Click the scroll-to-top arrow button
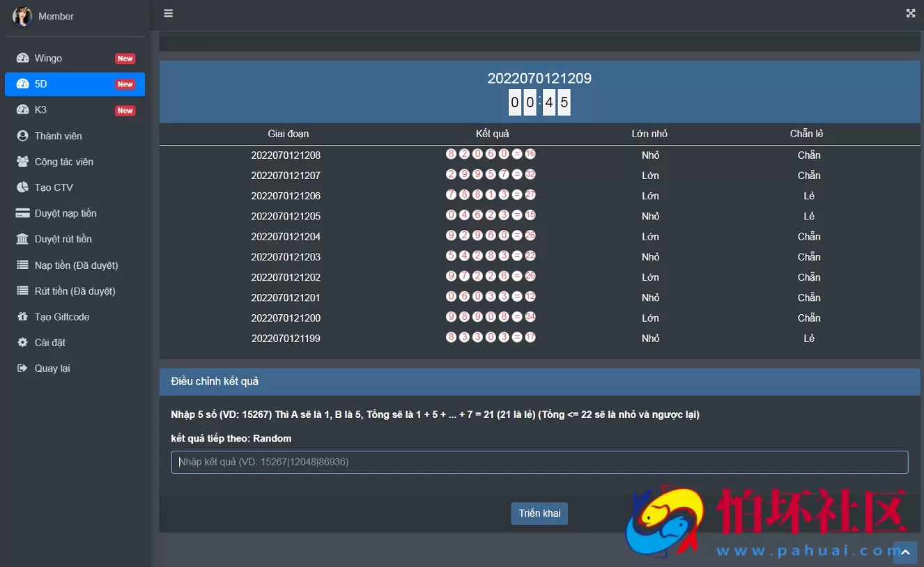Image resolution: width=924 pixels, height=567 pixels. click(905, 552)
